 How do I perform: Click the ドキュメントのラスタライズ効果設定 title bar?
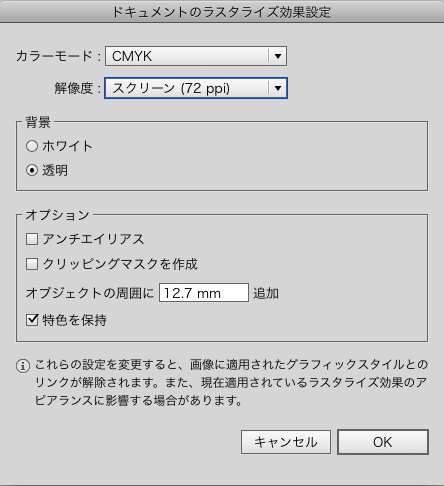point(222,12)
